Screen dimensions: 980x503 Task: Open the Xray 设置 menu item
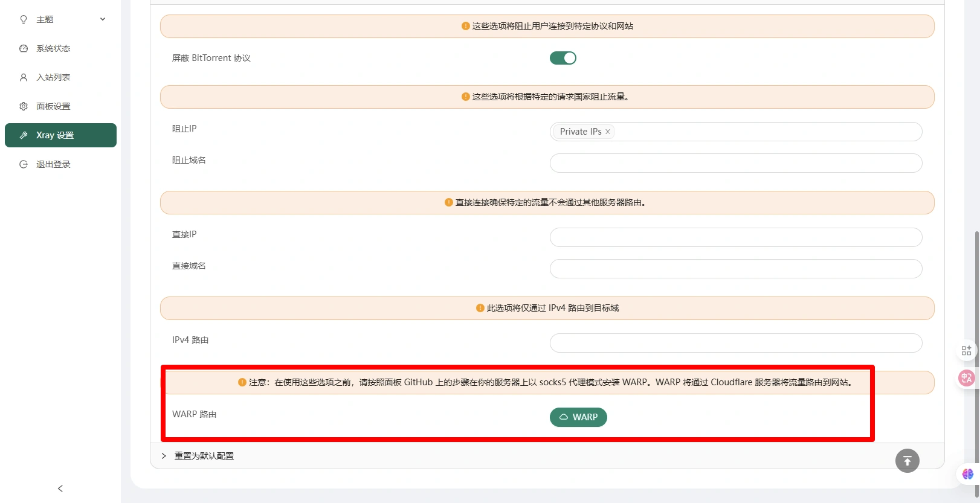pos(60,135)
